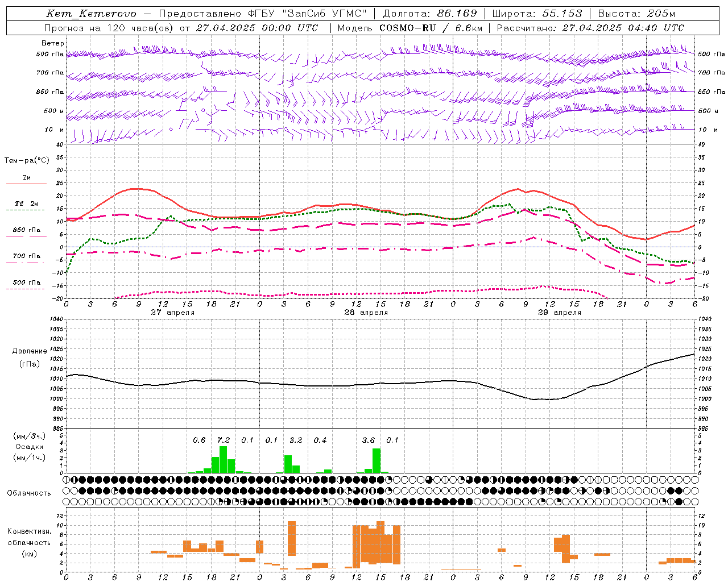Click the 'Облачность' cloud cover label
Image resolution: width=728 pixels, height=582 pixels.
pyautogui.click(x=29, y=493)
